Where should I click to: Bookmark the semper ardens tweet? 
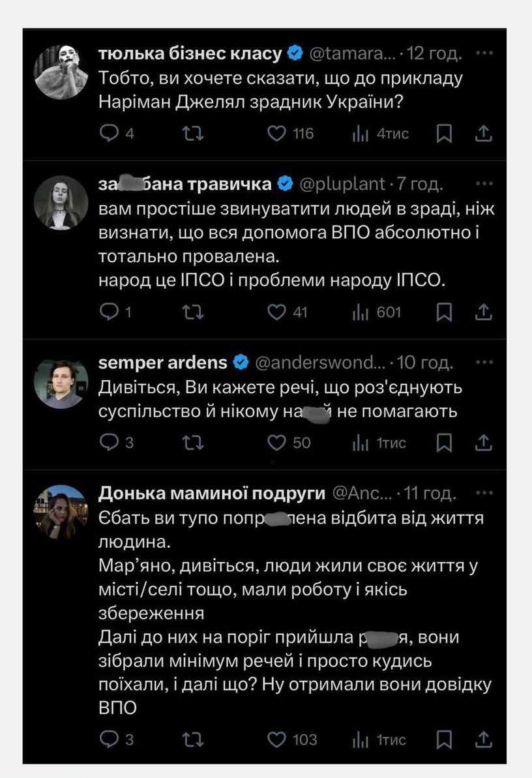(x=444, y=443)
